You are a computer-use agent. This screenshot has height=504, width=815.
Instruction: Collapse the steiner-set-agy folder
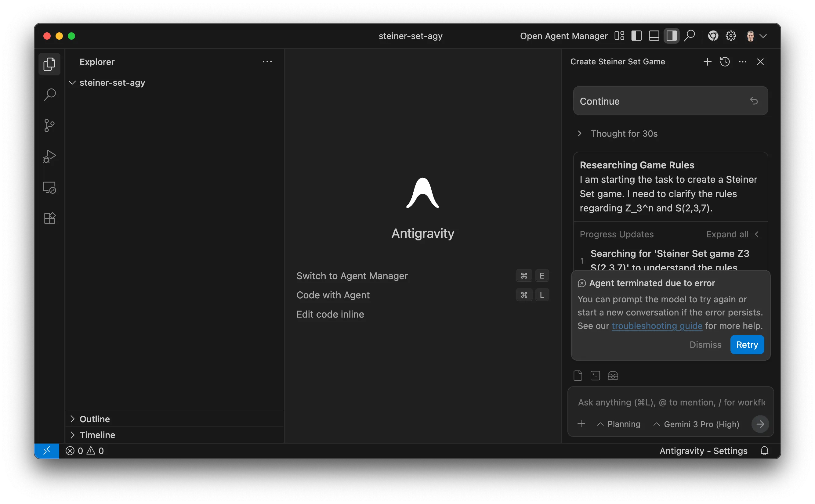pos(72,83)
